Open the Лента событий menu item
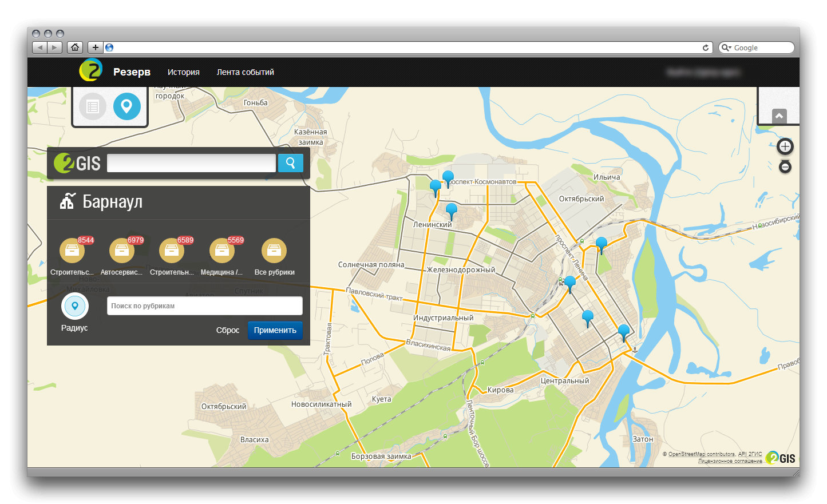The image size is (827, 504). tap(246, 72)
